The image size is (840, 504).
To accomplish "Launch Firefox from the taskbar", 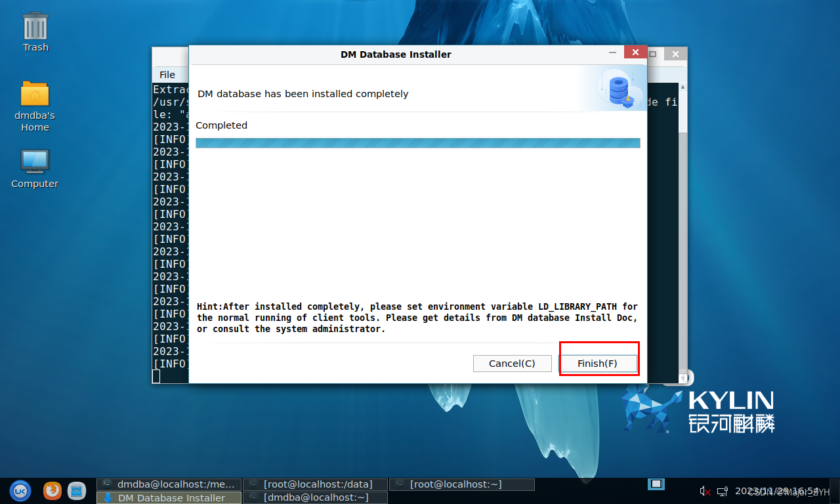I will click(x=52, y=490).
